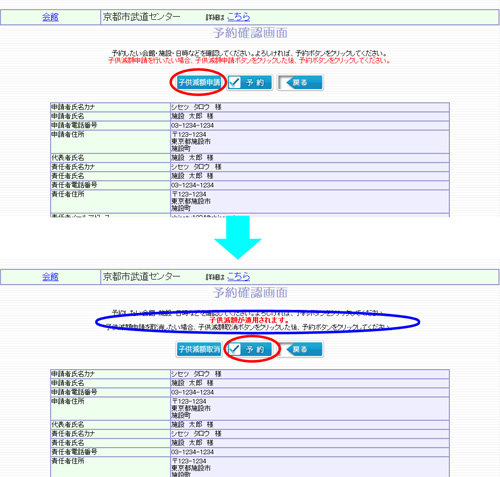
Task: Click the red-circled 予約 button beside 子供減額取消
Action: (250, 349)
